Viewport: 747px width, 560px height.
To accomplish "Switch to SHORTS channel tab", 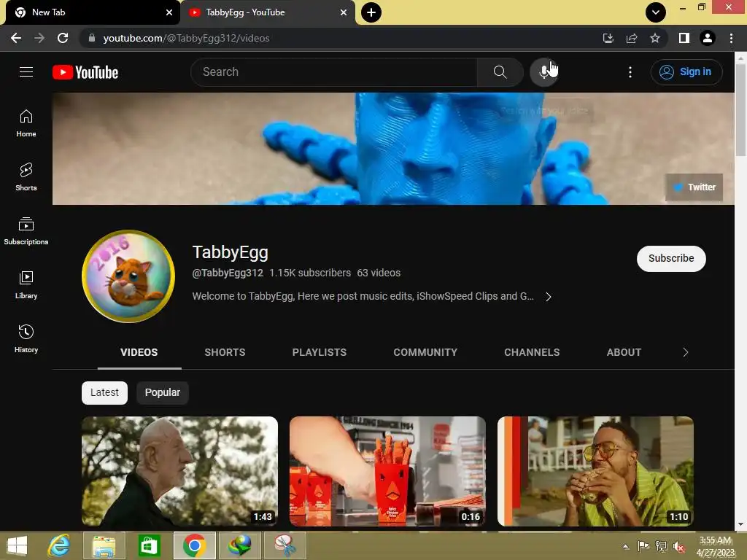I will [x=225, y=352].
